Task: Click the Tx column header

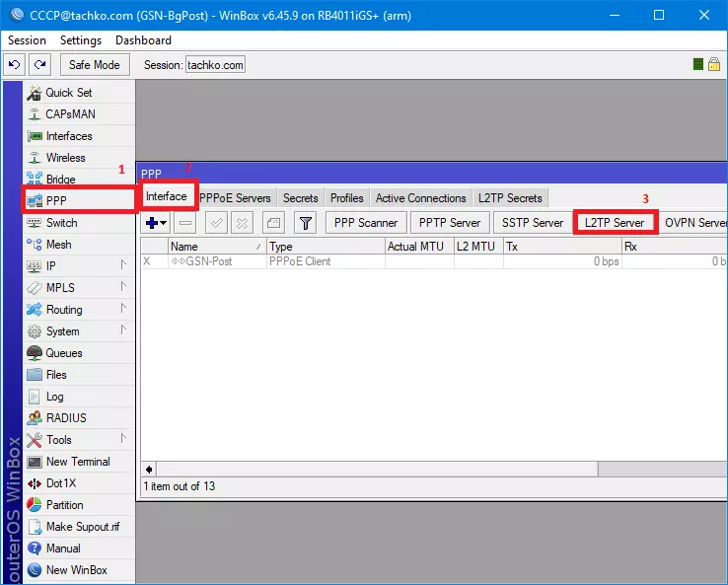Action: (562, 247)
